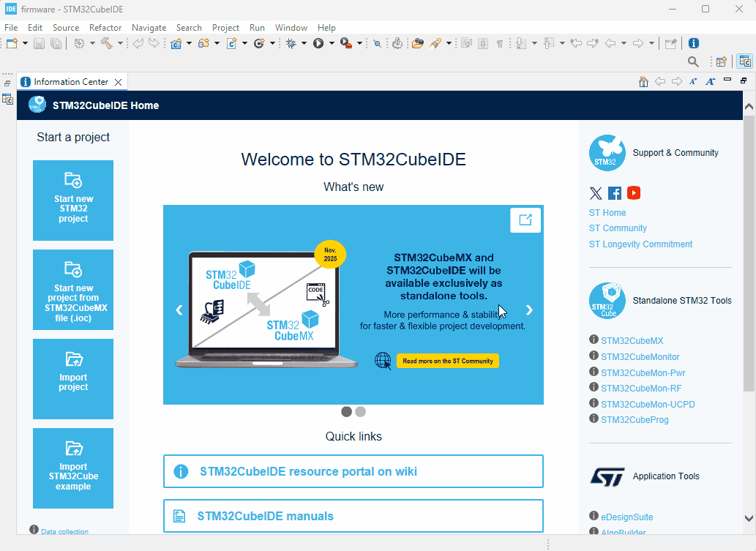The width and height of the screenshot is (756, 551).
Task: Click the Read more on the ST Community button
Action: 447,360
